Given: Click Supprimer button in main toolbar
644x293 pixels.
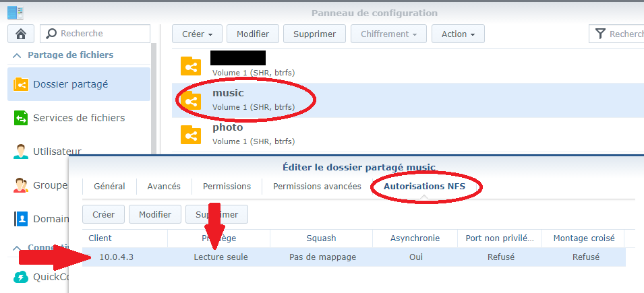Looking at the screenshot, I should tap(315, 34).
